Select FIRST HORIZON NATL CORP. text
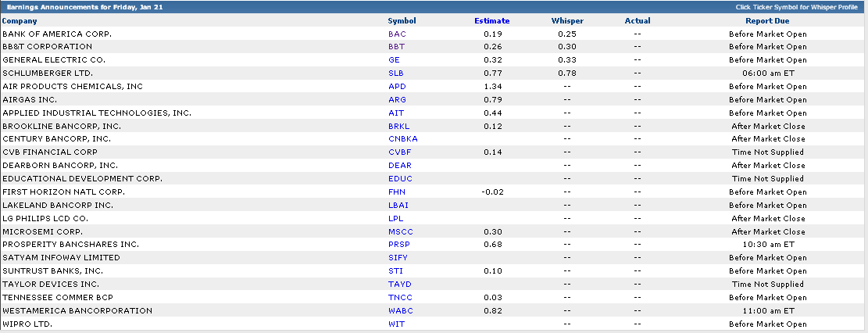Image resolution: width=868 pixels, height=333 pixels. click(x=63, y=192)
